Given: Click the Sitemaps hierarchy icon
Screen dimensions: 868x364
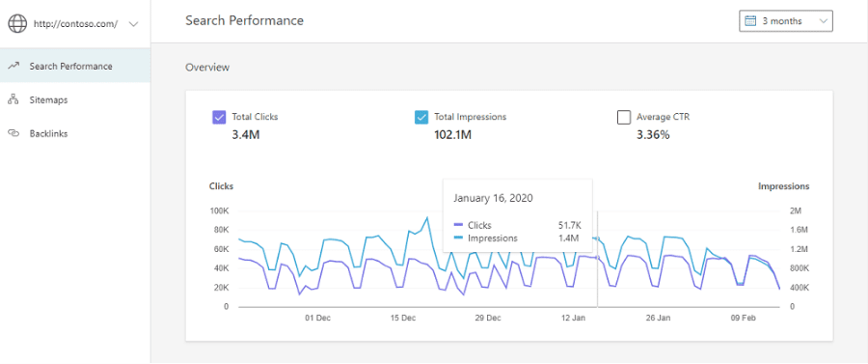Looking at the screenshot, I should coord(14,99).
